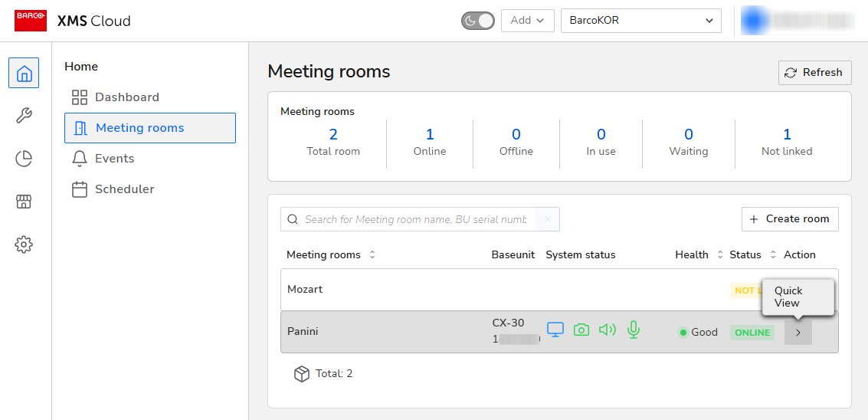Click Panini's microphone status icon
The height and width of the screenshot is (420, 868).
[633, 330]
